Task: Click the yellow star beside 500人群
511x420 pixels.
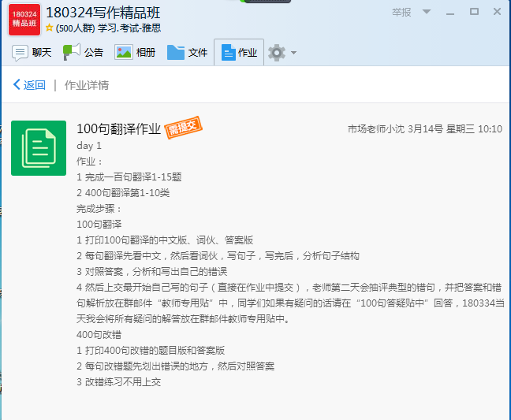Action: [x=49, y=28]
